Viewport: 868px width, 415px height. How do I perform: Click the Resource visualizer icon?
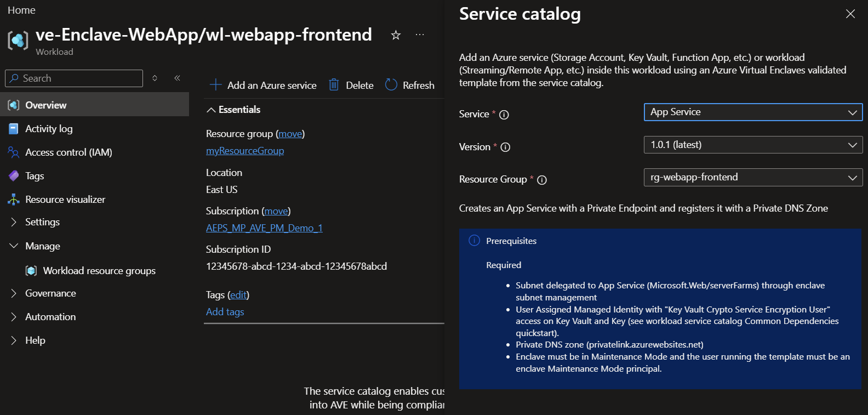[14, 200]
